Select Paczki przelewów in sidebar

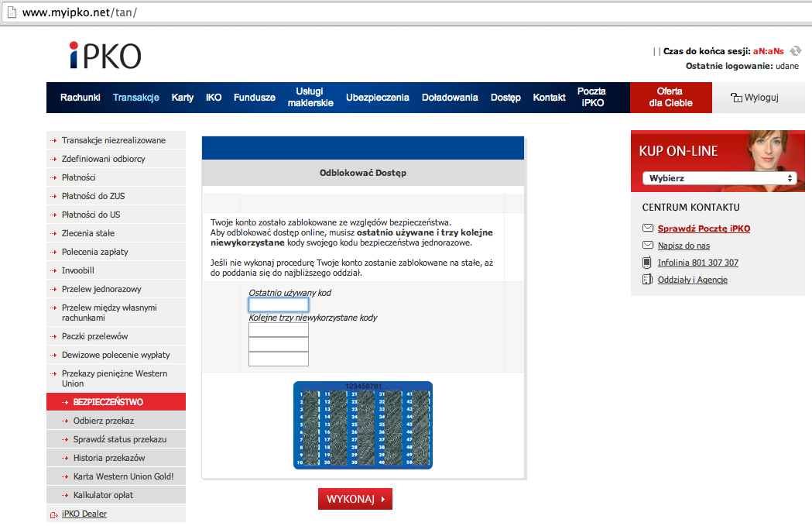click(x=116, y=336)
